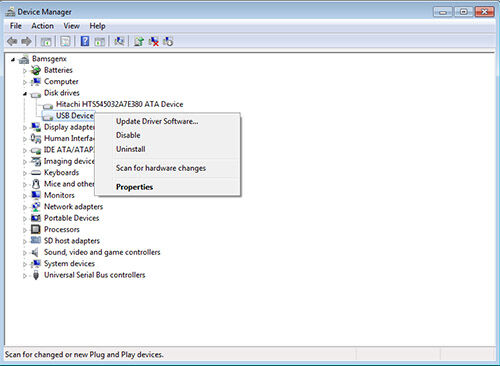500x366 pixels.
Task: Expand the Computer category
Action: click(25, 82)
